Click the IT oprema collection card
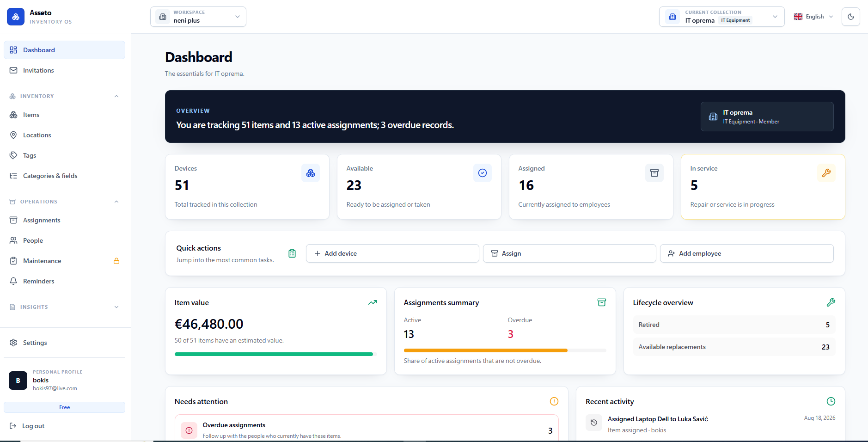 click(x=767, y=117)
